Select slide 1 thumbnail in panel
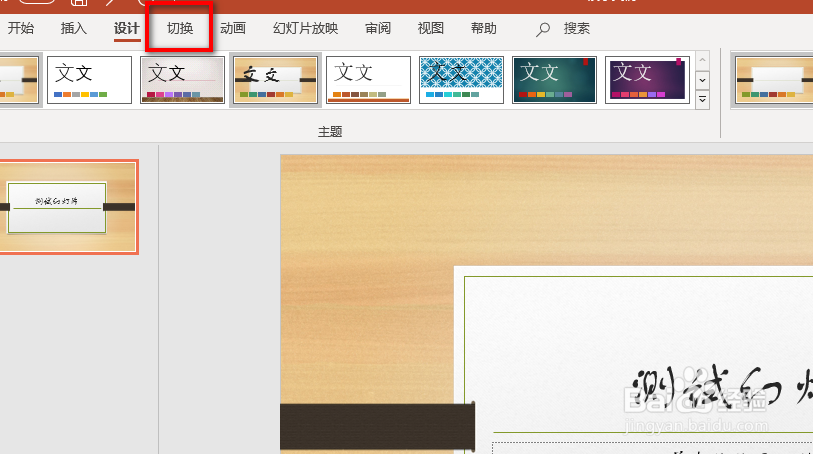 (x=68, y=207)
